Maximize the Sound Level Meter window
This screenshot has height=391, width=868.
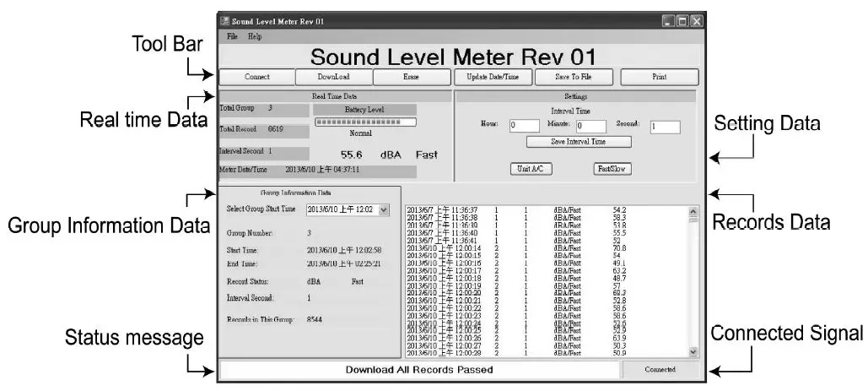click(x=682, y=22)
